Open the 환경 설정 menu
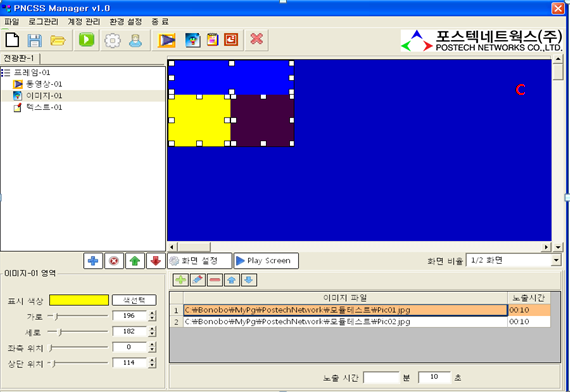The width and height of the screenshot is (570, 392). (126, 22)
